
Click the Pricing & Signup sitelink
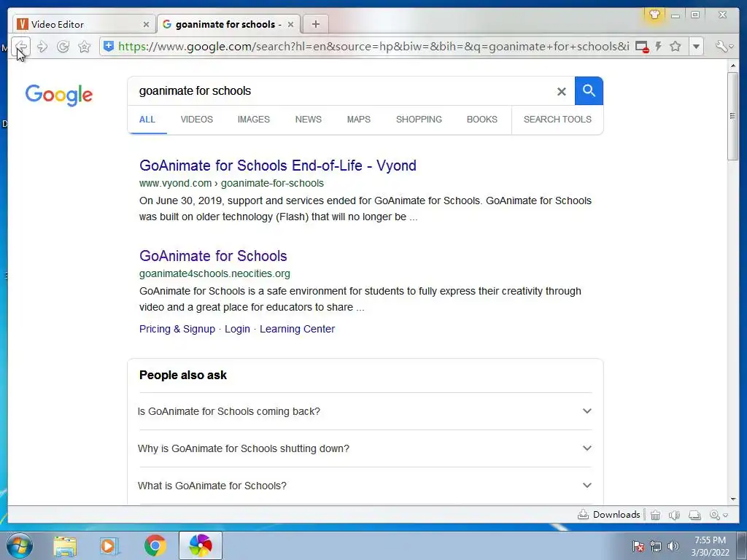177,329
